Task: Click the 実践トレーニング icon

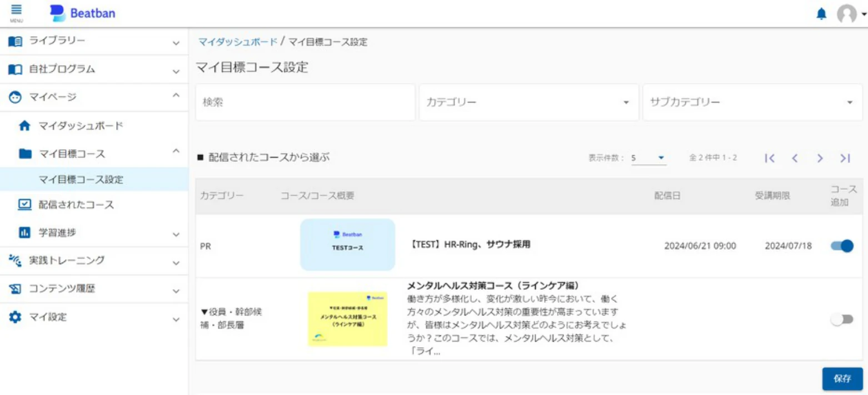Action: point(15,260)
